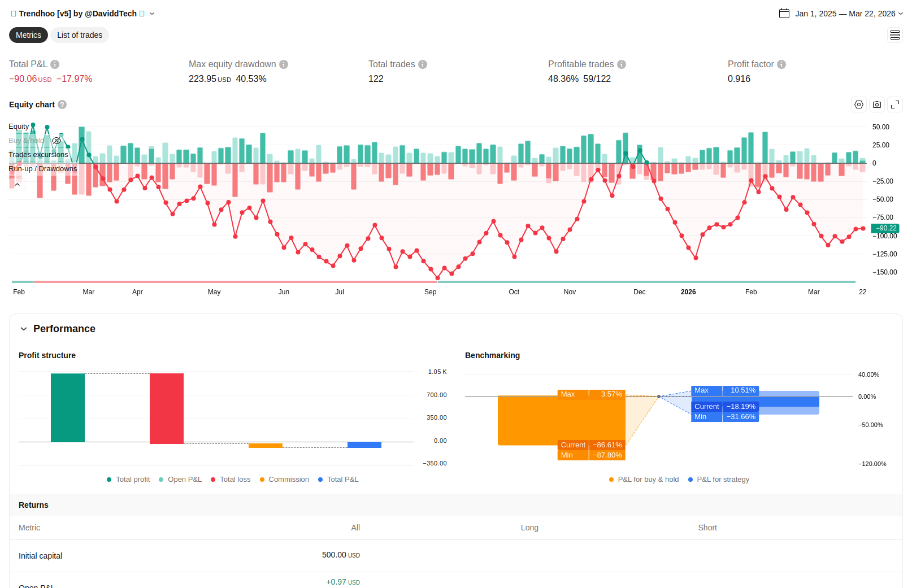Collapse the Performance section
Viewport: 912px width, 588px height.
[x=24, y=329]
